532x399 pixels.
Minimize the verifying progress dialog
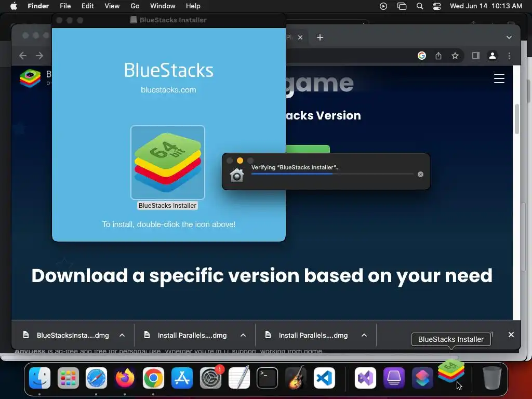coord(240,161)
